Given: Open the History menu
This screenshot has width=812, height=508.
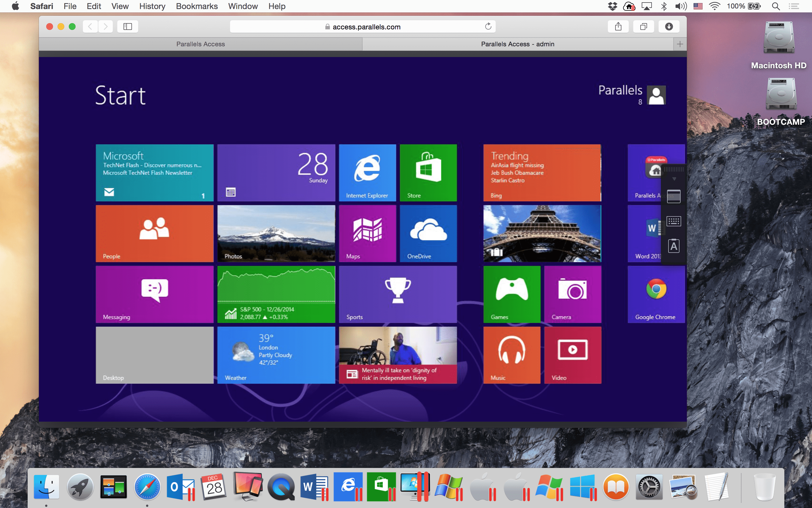Looking at the screenshot, I should (x=152, y=6).
